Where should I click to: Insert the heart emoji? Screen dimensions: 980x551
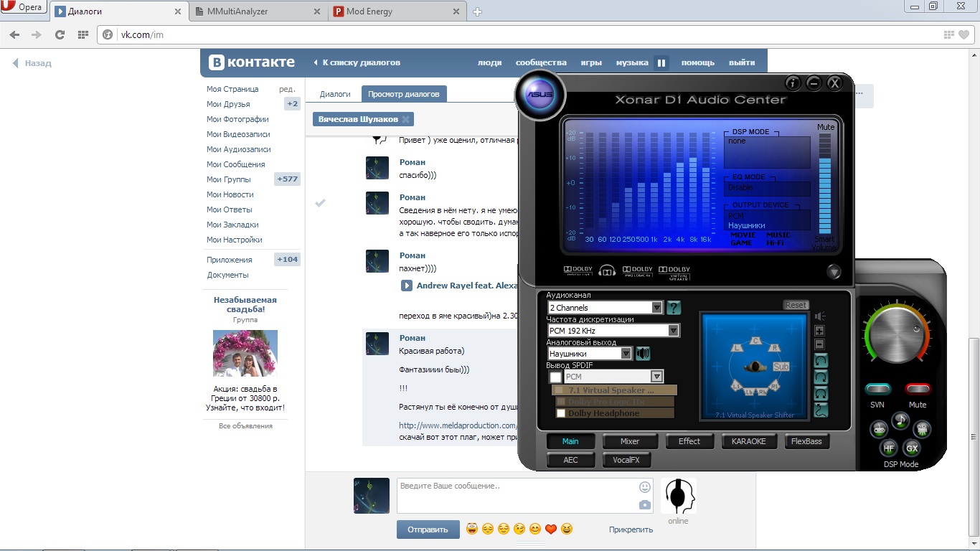coord(551,529)
